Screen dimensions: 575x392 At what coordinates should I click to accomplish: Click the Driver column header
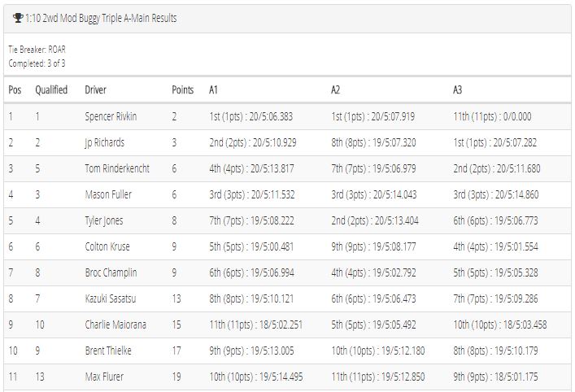point(95,89)
